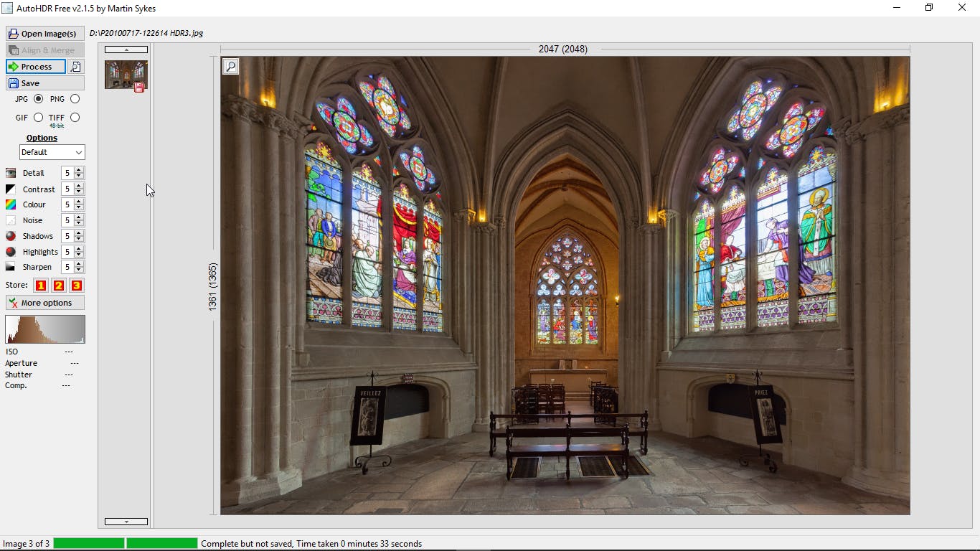Click the Contrast value field

pos(67,189)
